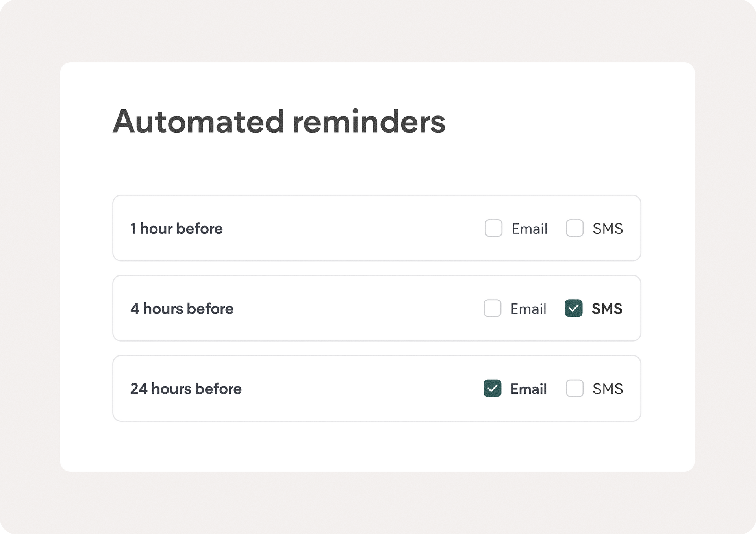Screen dimensions: 756x534
Task: Click the Email label in 1 hour row
Action: point(529,229)
